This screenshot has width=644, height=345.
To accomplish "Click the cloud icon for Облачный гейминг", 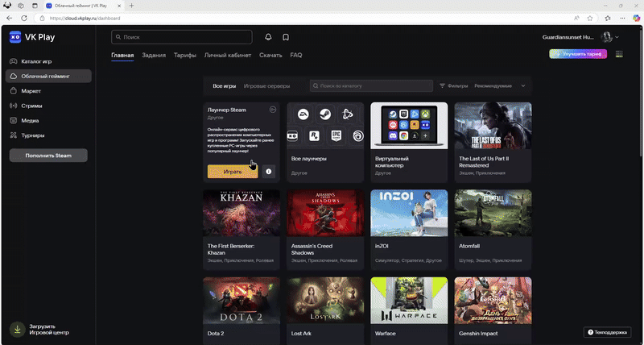I will 14,76.
